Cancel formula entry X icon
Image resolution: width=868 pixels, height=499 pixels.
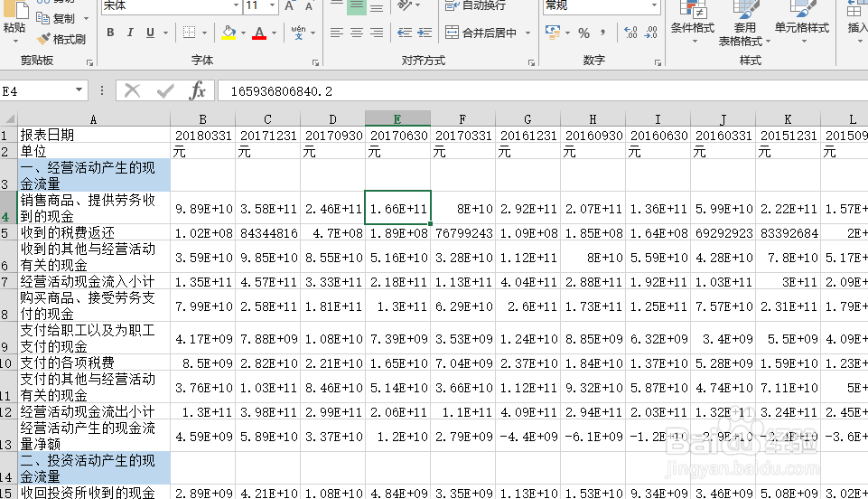coord(132,90)
